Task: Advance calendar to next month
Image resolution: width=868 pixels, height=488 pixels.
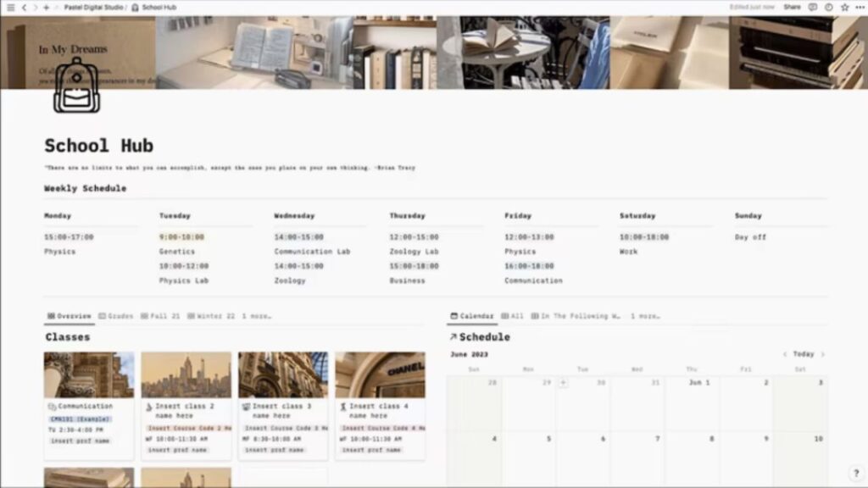Action: [822, 354]
